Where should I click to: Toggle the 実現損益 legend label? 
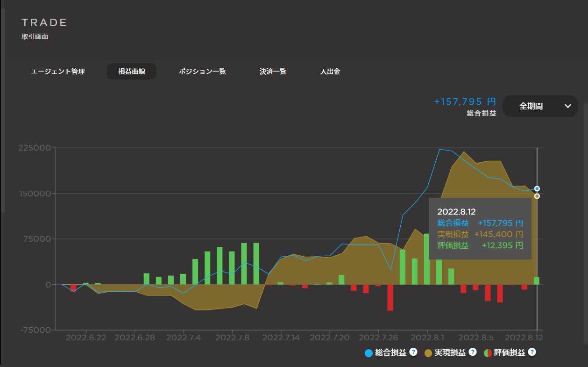(450, 353)
